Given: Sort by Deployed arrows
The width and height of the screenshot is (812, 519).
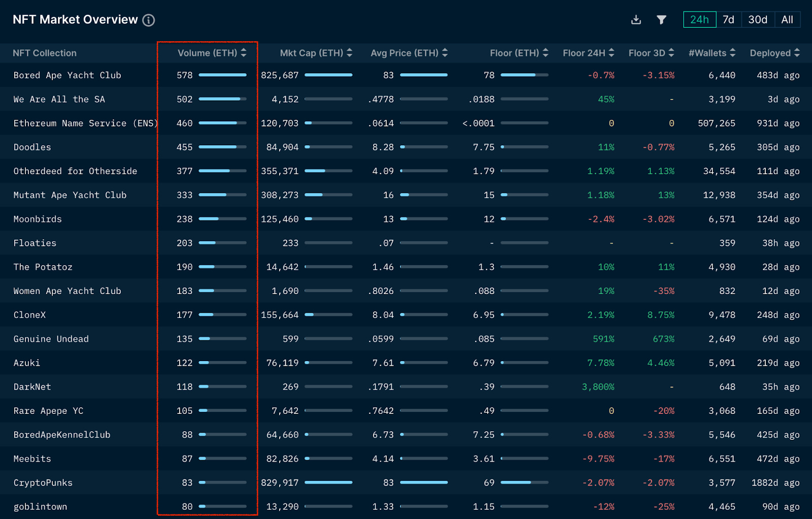Looking at the screenshot, I should coord(797,53).
